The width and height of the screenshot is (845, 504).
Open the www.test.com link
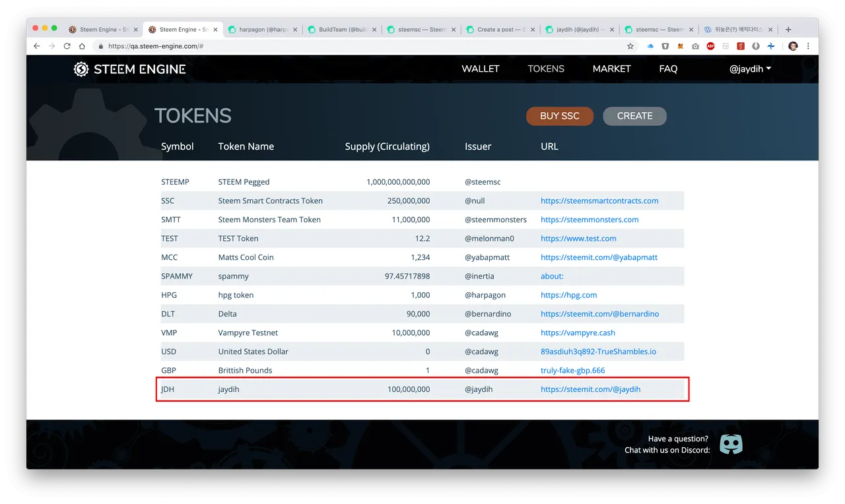(x=578, y=238)
